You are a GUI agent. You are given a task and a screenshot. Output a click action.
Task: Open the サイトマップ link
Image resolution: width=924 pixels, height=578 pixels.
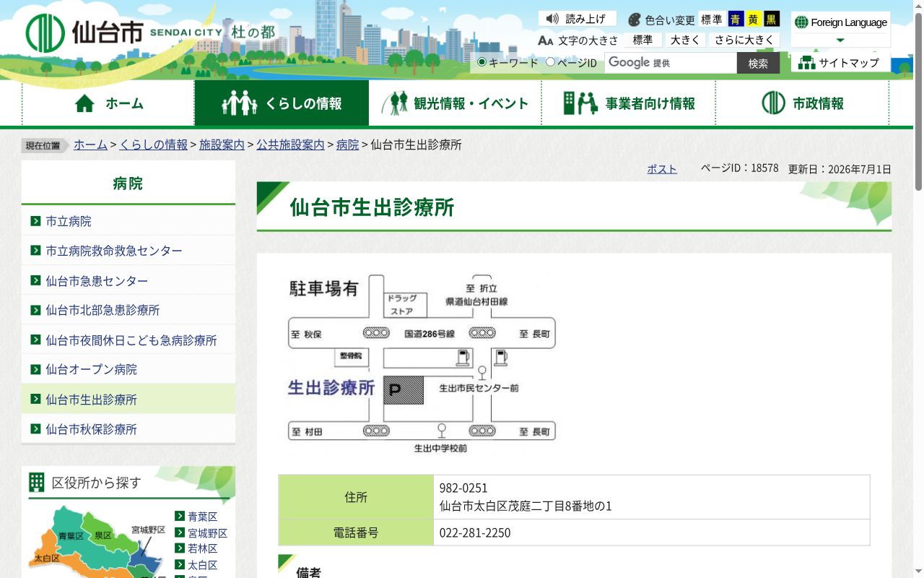coord(841,63)
